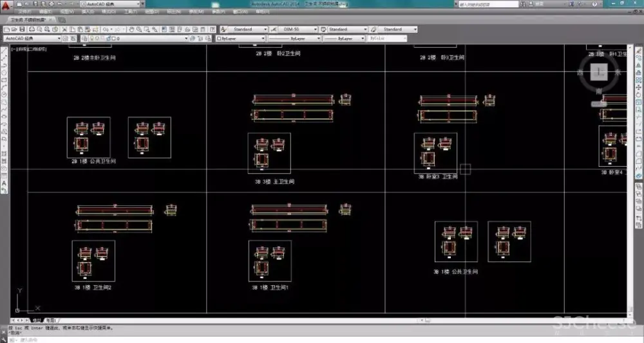Click the 西 direction on the ViewCube
This screenshot has width=644, height=343.
[x=580, y=73]
